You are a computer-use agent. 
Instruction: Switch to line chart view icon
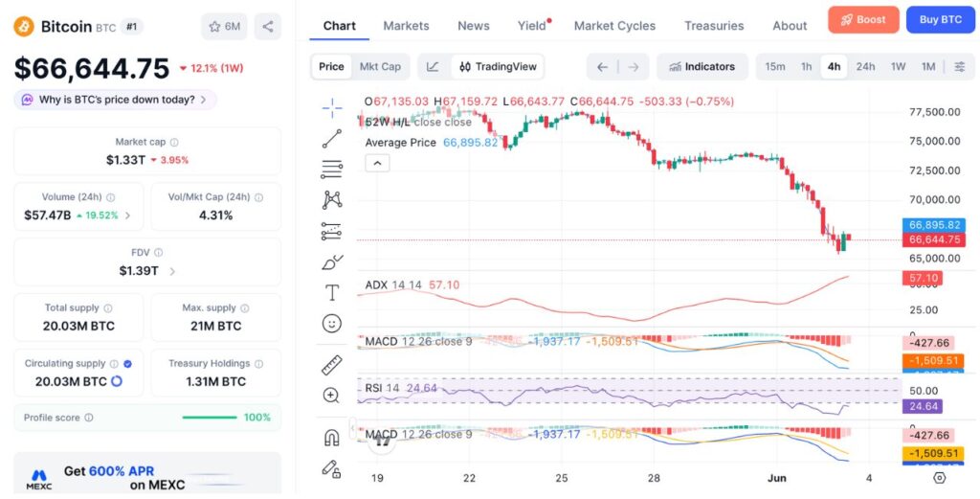click(433, 67)
